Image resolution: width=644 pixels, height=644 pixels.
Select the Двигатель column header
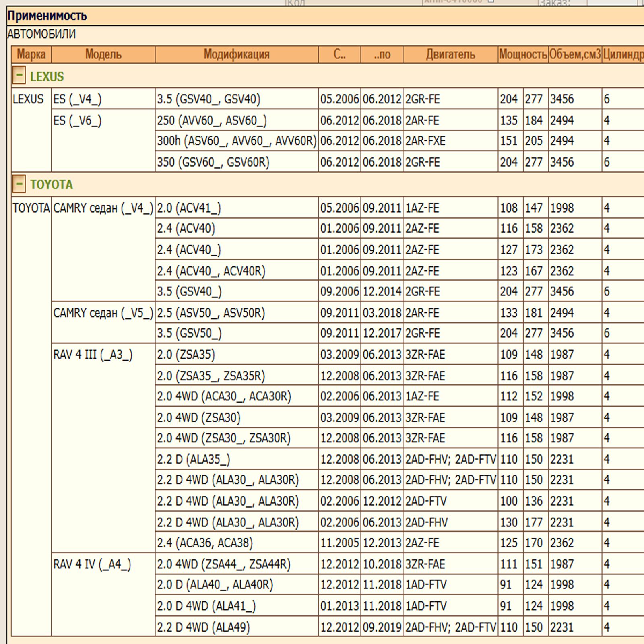(450, 54)
